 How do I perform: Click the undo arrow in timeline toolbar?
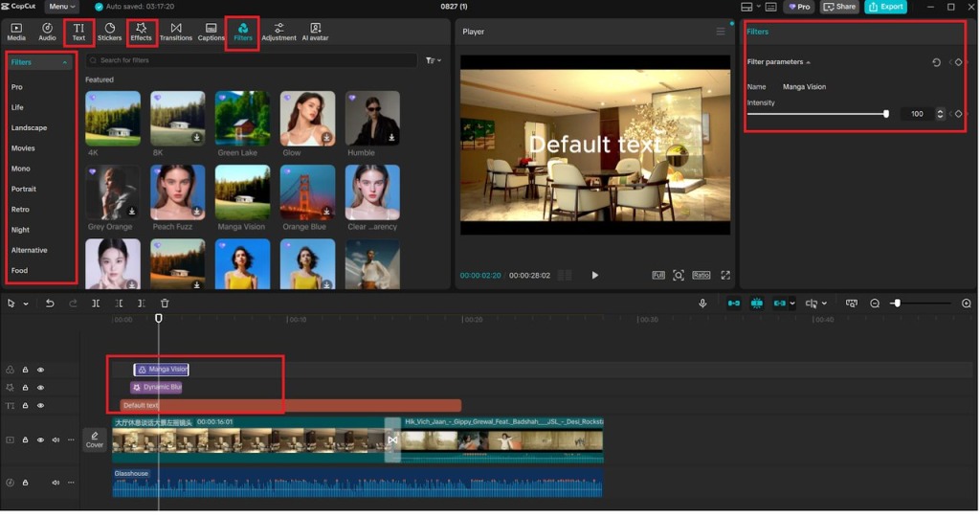pyautogui.click(x=50, y=304)
